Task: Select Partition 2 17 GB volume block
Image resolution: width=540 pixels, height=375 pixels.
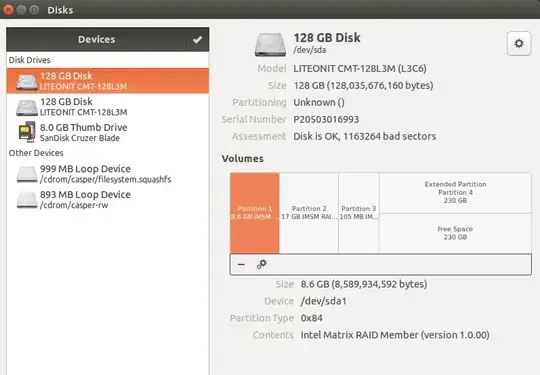Action: [x=309, y=213]
